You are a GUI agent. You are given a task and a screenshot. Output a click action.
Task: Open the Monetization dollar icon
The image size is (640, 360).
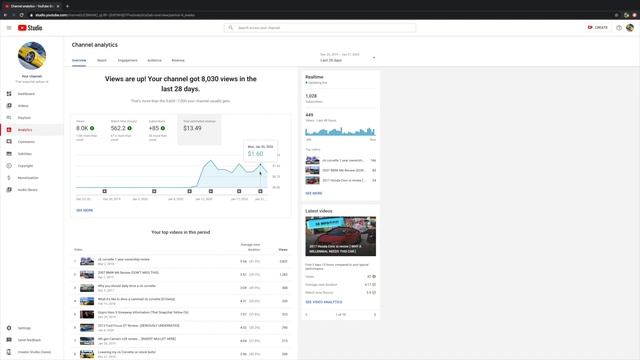pos(9,178)
